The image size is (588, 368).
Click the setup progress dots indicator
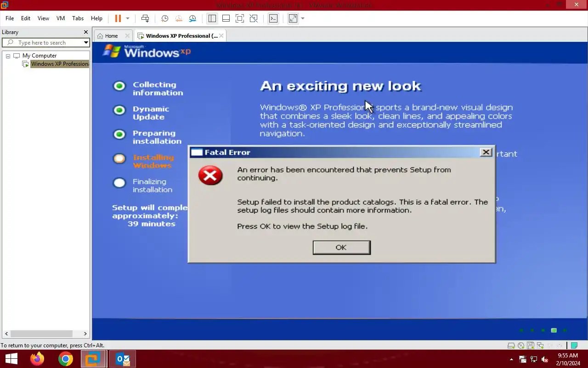543,330
